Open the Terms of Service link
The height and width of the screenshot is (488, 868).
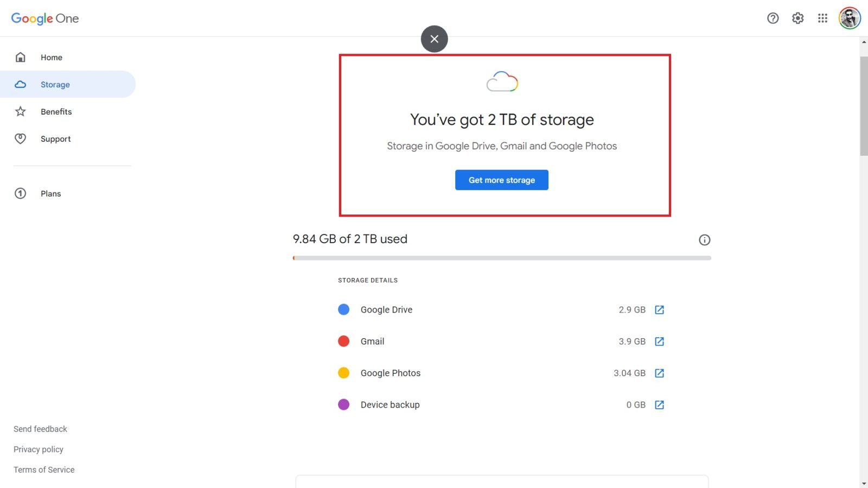(44, 470)
